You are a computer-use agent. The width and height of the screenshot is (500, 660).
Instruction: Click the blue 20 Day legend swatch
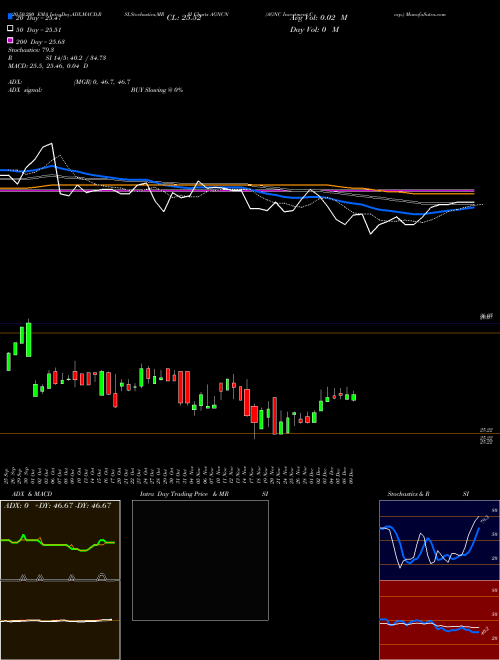point(10,17)
